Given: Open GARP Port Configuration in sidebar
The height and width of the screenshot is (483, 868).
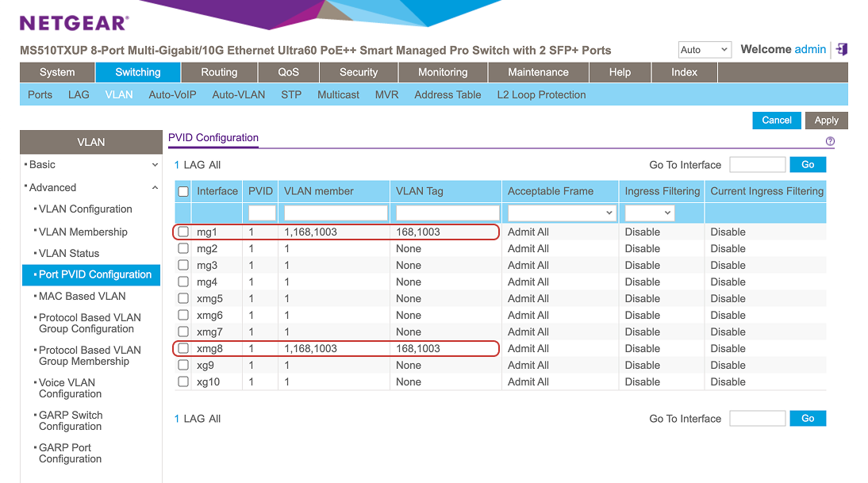Looking at the screenshot, I should pyautogui.click(x=70, y=453).
